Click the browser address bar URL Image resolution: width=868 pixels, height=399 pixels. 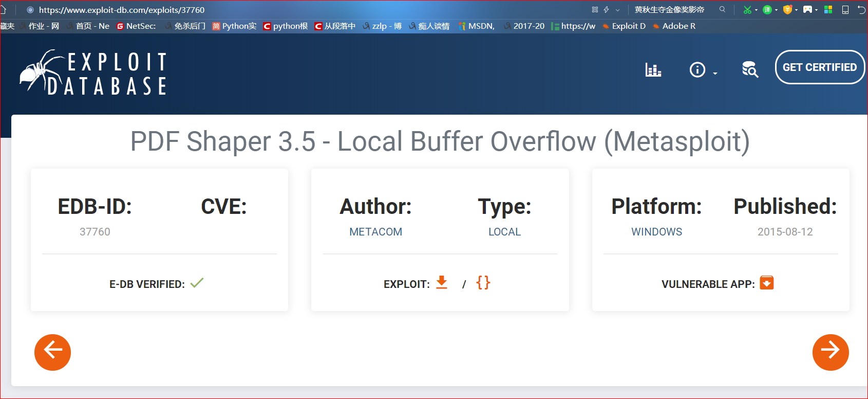point(122,10)
